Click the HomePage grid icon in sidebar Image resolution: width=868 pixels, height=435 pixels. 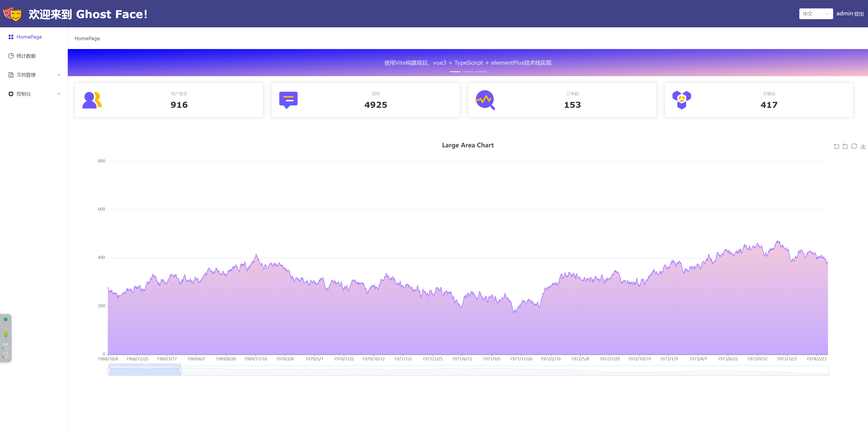pos(11,37)
